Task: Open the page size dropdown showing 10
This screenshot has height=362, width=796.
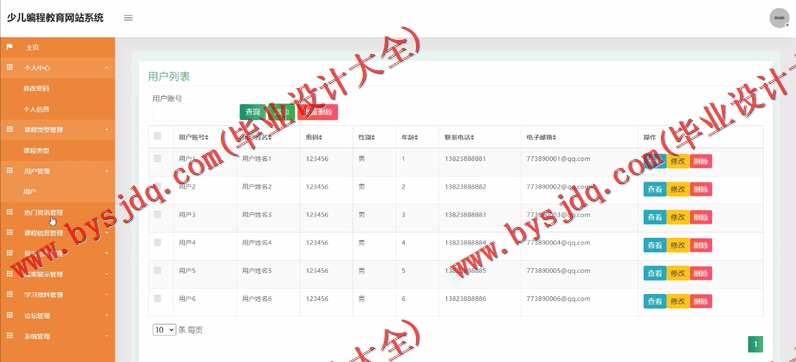Action: [x=164, y=330]
